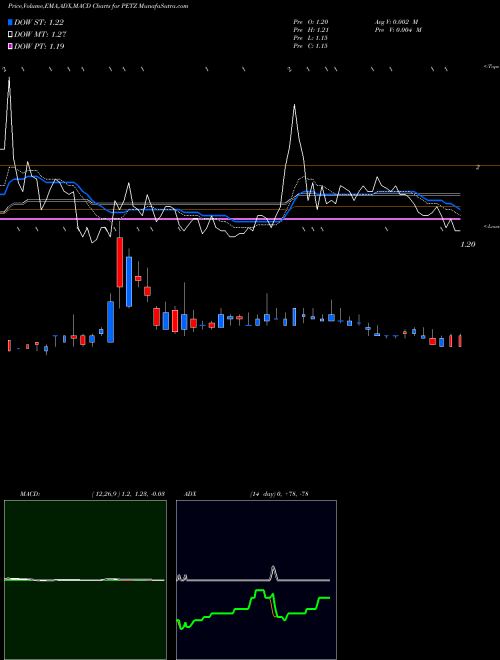
Task: Click the magenta DOW PT legend swatch
Action: (x=10, y=46)
